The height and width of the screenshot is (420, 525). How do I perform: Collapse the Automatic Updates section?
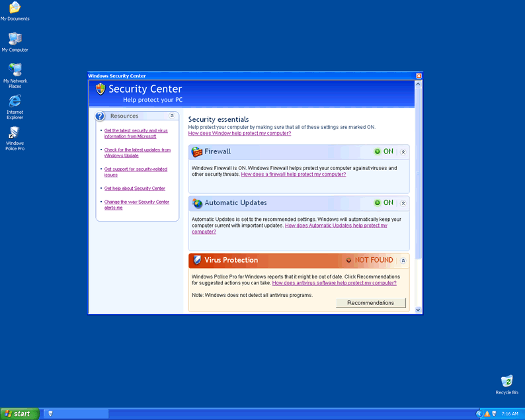(403, 203)
